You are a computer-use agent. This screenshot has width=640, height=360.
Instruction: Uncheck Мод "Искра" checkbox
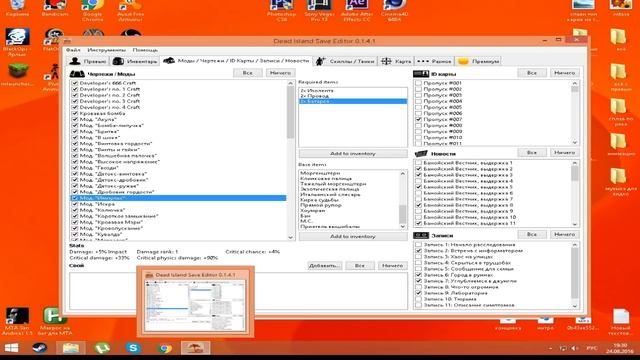75,204
